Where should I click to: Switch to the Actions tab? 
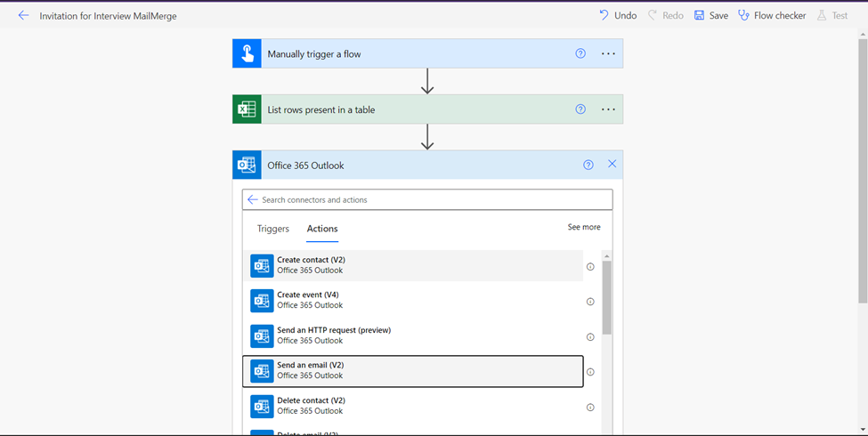(322, 229)
